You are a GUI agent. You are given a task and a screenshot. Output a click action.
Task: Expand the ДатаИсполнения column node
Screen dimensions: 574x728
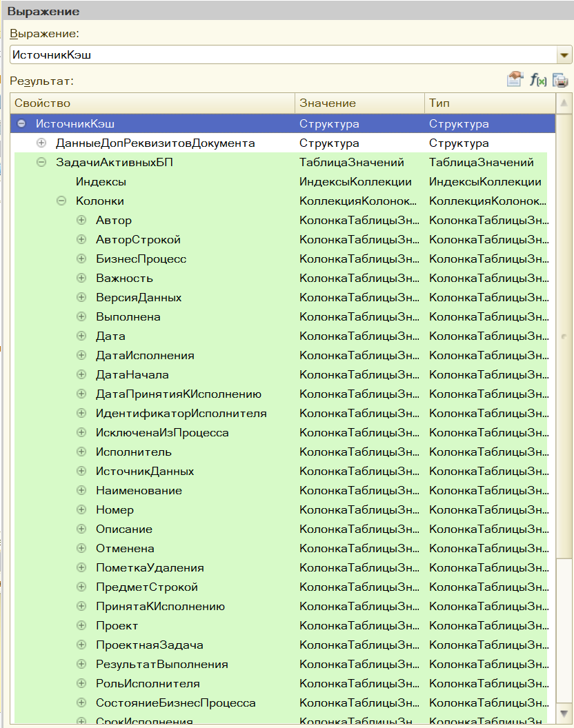(x=81, y=356)
